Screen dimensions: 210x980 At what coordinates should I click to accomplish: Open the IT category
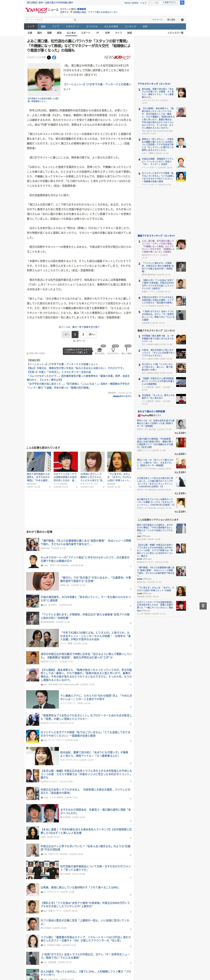98,33
